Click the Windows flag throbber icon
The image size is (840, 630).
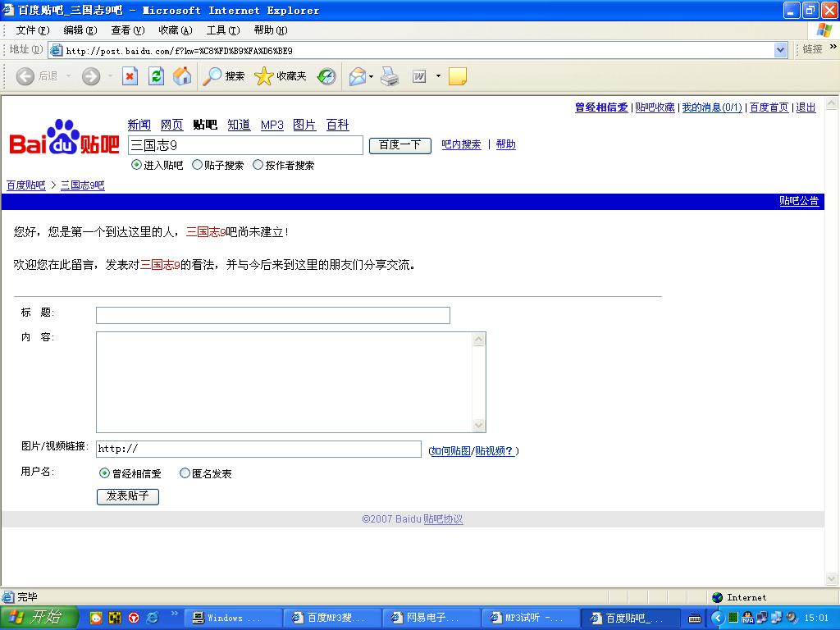(824, 30)
